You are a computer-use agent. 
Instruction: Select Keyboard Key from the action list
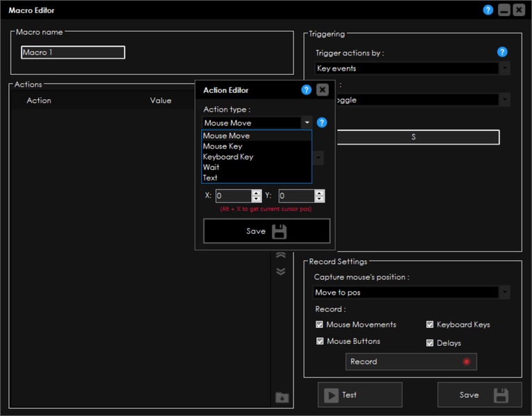pos(228,157)
